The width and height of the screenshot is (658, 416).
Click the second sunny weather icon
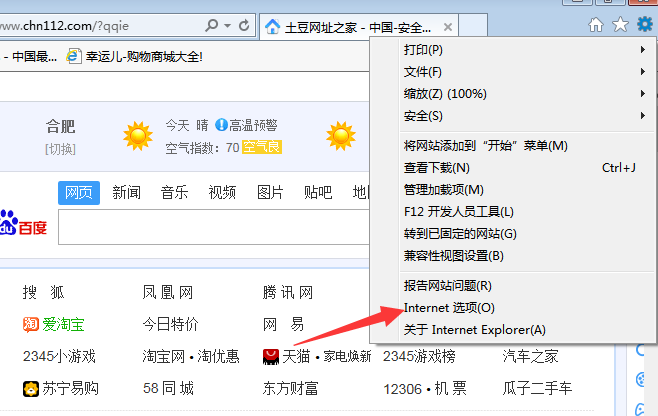click(x=341, y=136)
